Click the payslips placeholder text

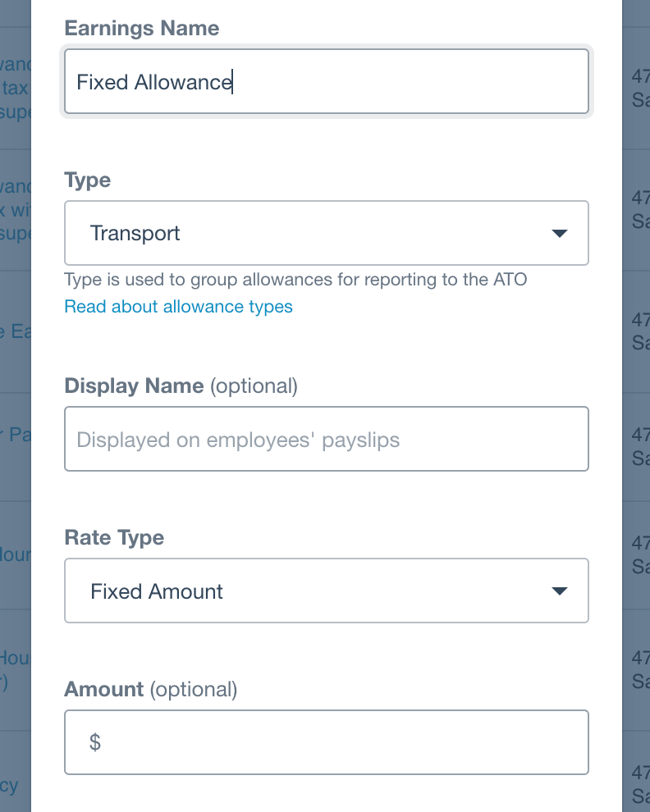238,440
